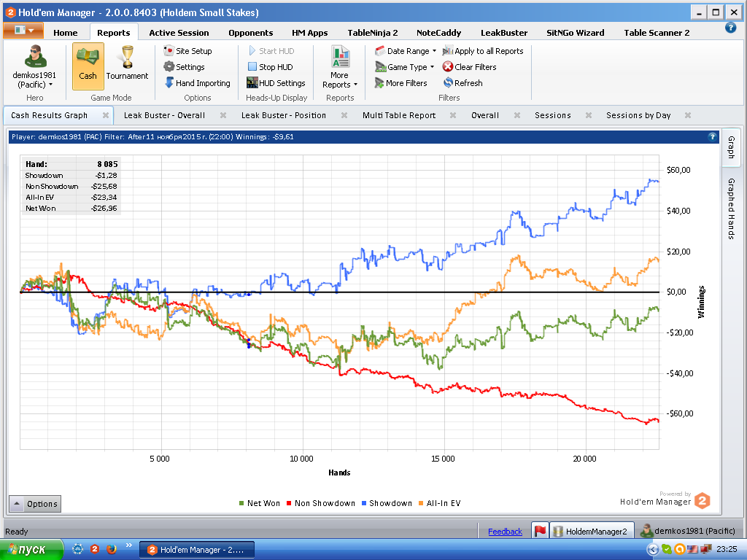
Task: Open the NoteCaddy tab
Action: (438, 33)
